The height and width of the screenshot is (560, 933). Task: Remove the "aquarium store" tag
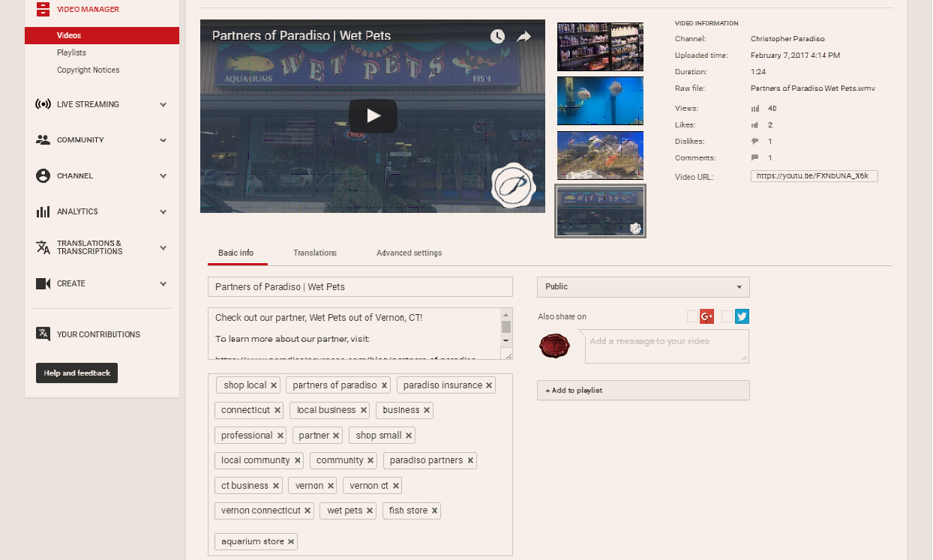coord(291,541)
